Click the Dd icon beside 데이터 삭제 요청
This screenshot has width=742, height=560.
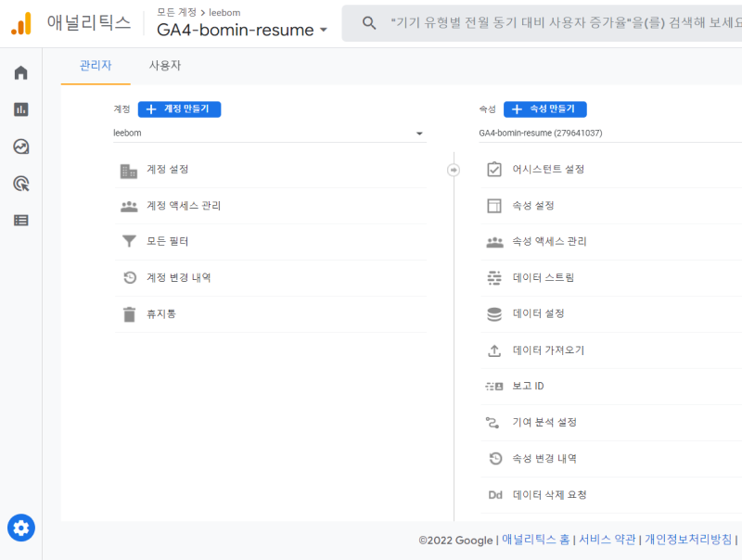click(x=495, y=495)
